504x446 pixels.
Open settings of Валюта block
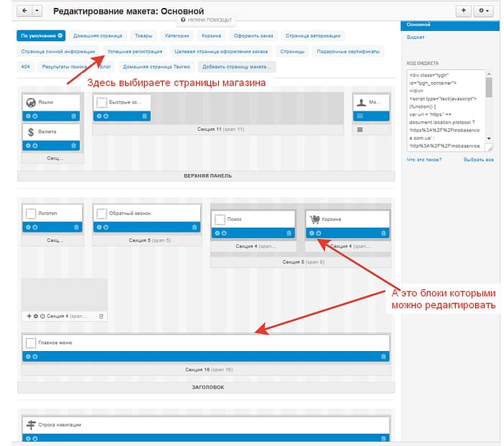(28, 145)
